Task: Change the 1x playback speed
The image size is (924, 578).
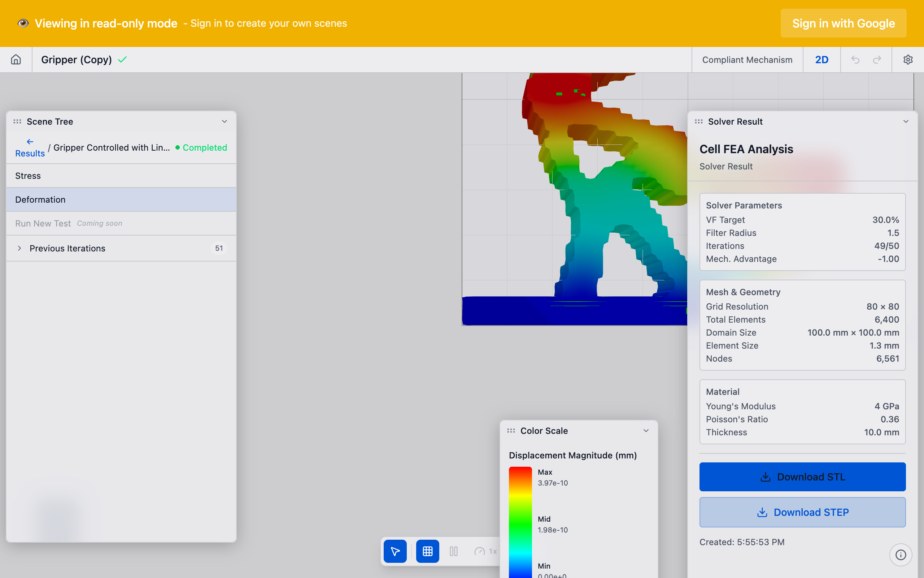Action: (x=486, y=551)
